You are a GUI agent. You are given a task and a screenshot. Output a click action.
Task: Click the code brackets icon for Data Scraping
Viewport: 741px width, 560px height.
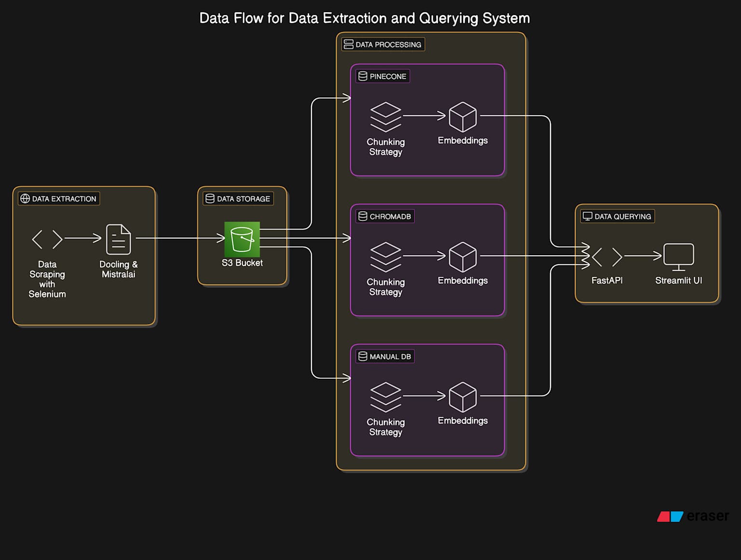pyautogui.click(x=47, y=238)
